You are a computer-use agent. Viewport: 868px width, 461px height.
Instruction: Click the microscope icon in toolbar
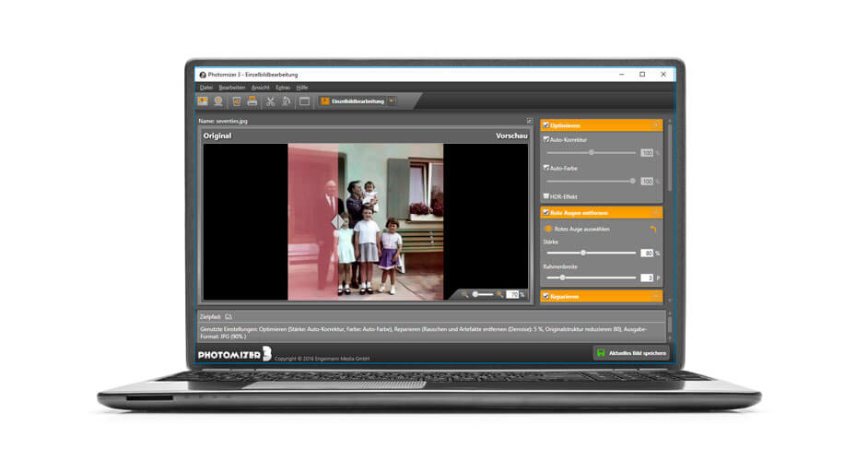tap(287, 100)
